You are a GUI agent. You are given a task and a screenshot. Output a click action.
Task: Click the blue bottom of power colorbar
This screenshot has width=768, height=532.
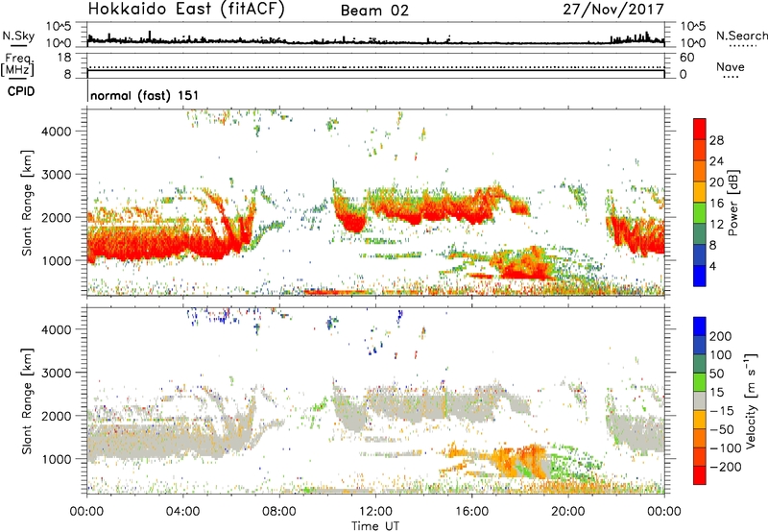pyautogui.click(x=700, y=276)
